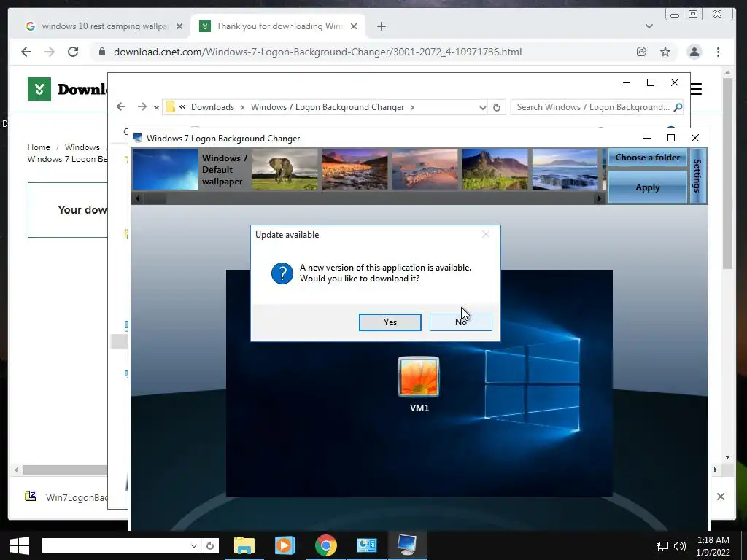
Task: Click wallpaper strip right scroll arrow
Action: 600,198
